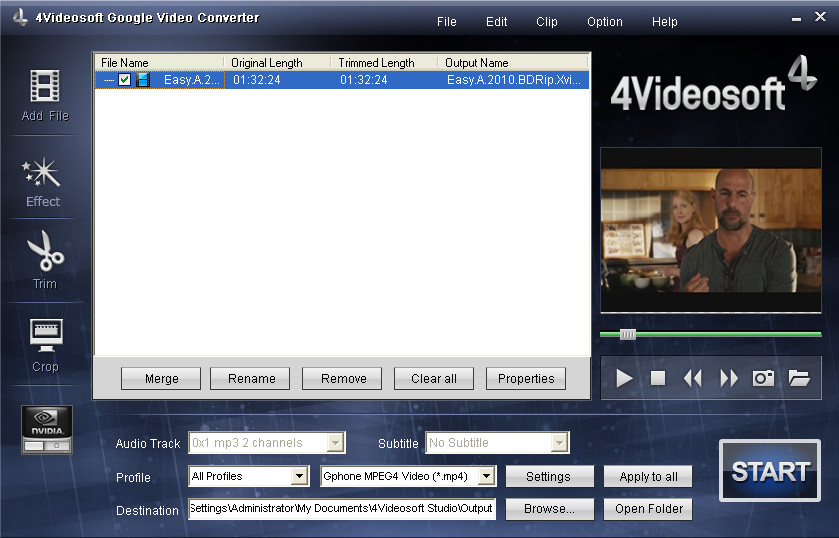Open the Trim scissors tool
Image resolution: width=839 pixels, height=538 pixels.
click(x=45, y=260)
